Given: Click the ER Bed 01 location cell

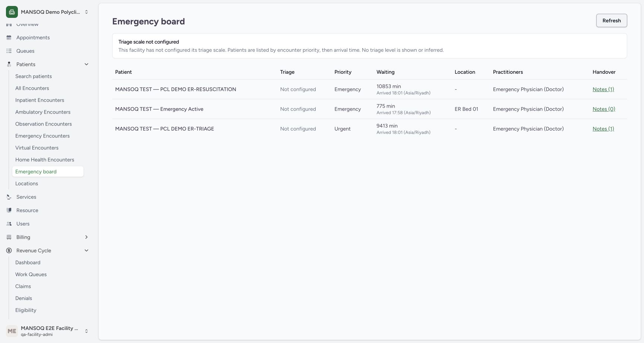Looking at the screenshot, I should [466, 109].
